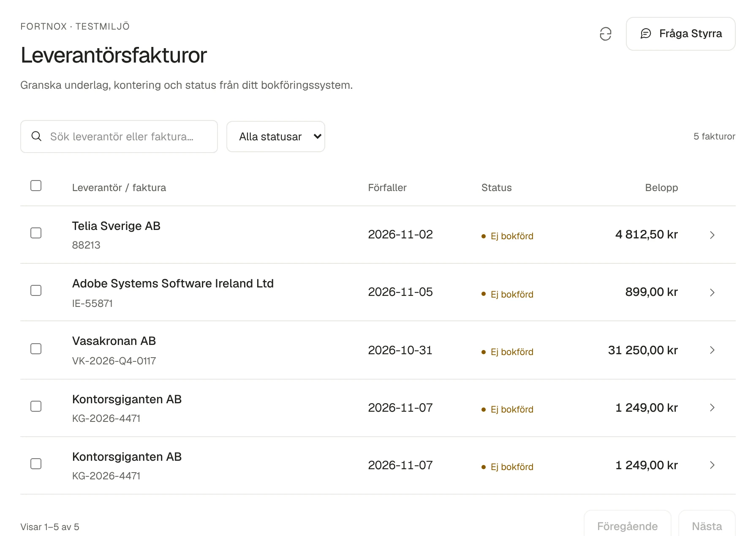
Task: Open Fråga Styrra chat
Action: (x=680, y=34)
